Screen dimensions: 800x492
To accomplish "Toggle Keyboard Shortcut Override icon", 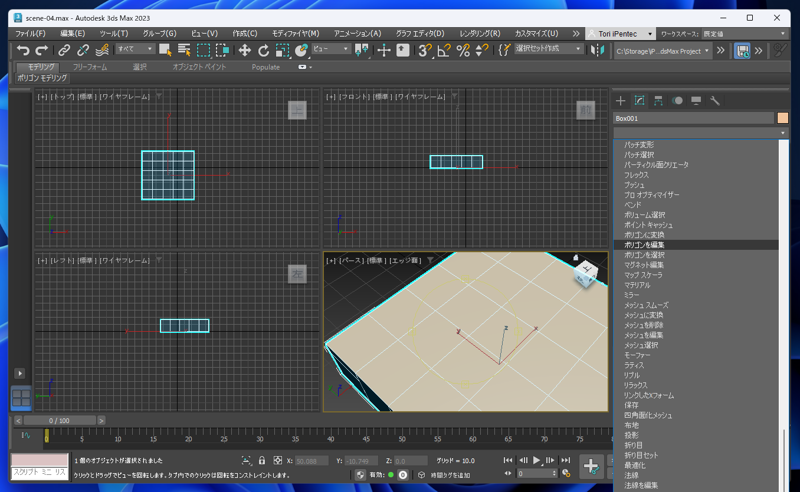I will pos(403,50).
